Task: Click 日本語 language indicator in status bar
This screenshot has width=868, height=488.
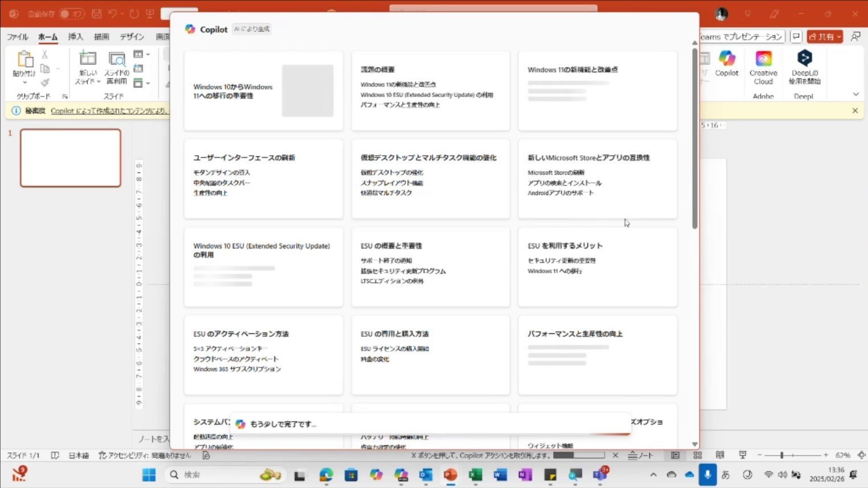Action: pos(79,456)
